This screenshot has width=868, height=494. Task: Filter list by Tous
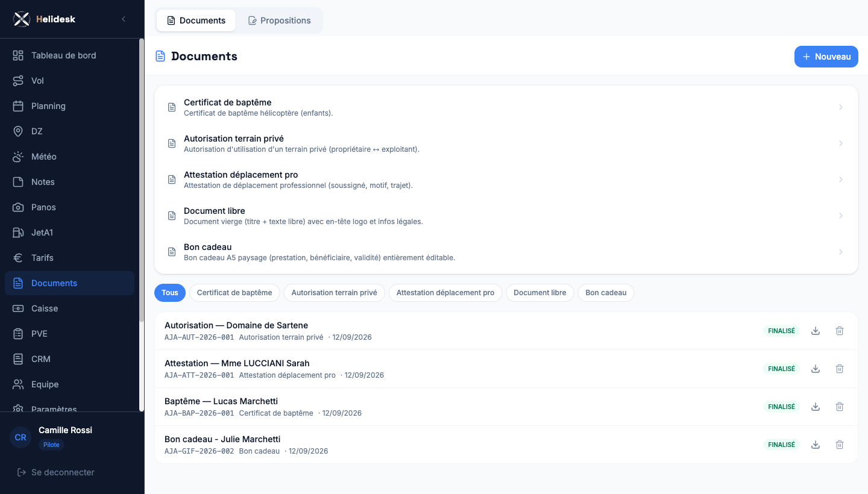(170, 293)
